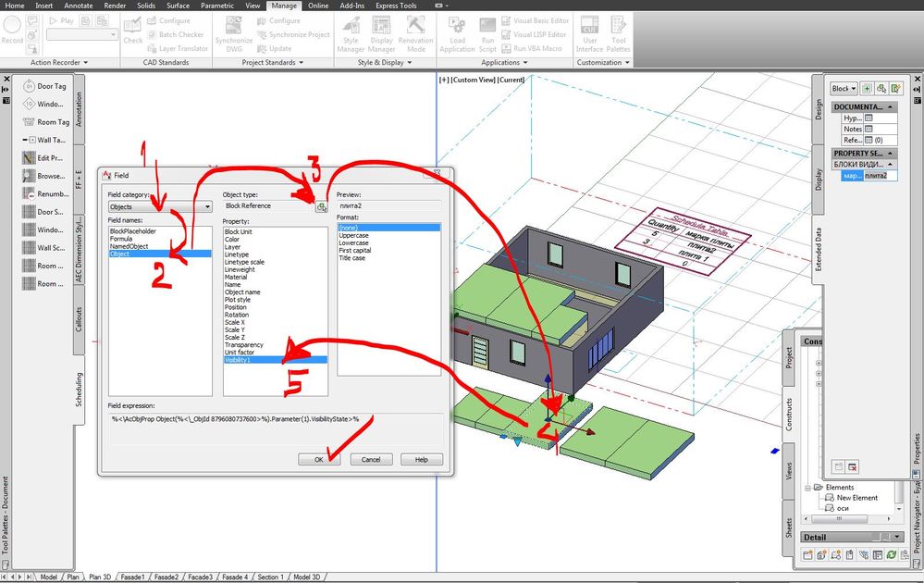The height and width of the screenshot is (583, 924).
Task: Switch to the Fasade1 layout tab
Action: [x=132, y=577]
